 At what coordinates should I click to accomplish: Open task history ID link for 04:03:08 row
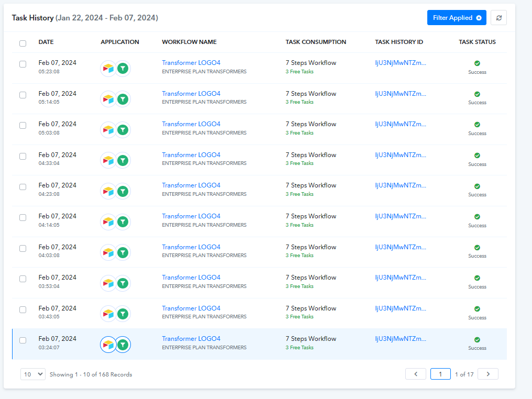coord(401,247)
